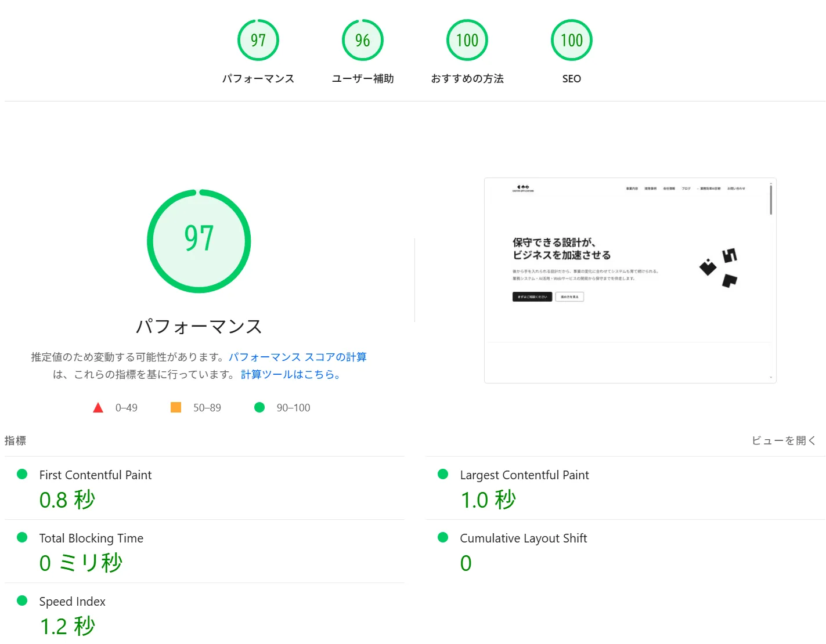Image resolution: width=826 pixels, height=644 pixels.
Task: Click the First Contentful Paint label
Action: point(95,475)
